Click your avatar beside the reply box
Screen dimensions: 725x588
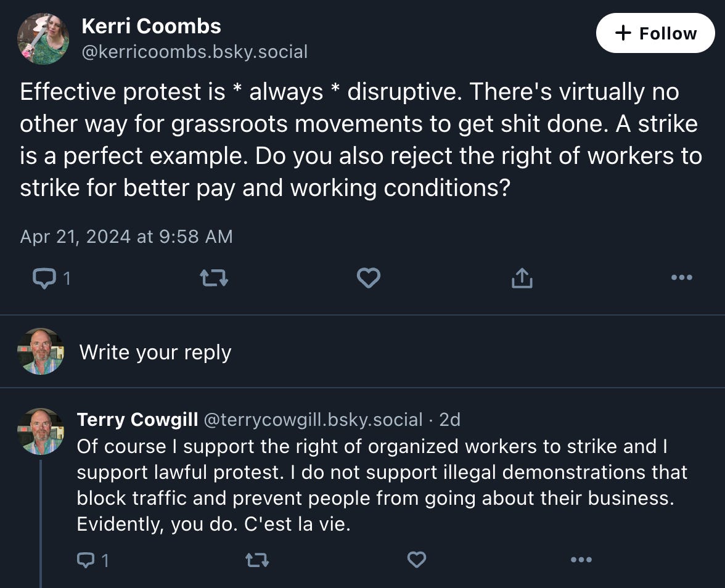click(x=41, y=351)
